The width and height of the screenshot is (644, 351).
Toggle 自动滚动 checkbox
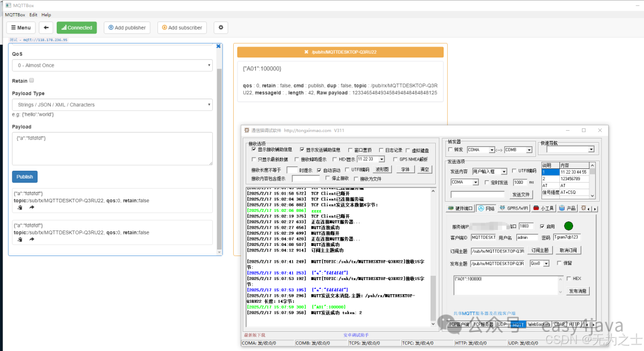pyautogui.click(x=319, y=170)
